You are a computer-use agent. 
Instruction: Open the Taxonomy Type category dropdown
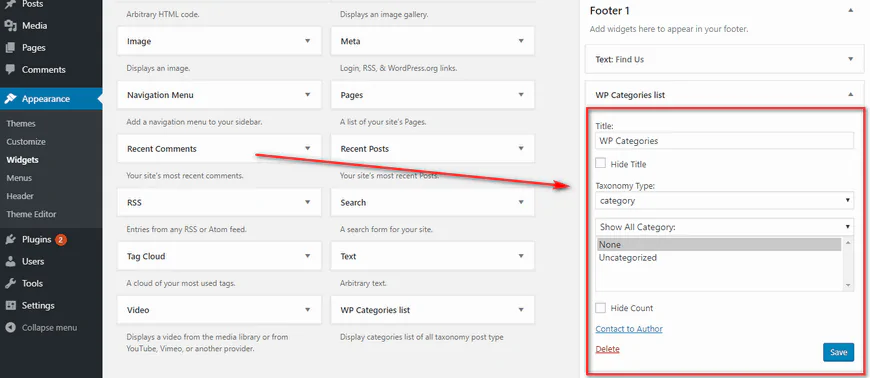pos(725,200)
